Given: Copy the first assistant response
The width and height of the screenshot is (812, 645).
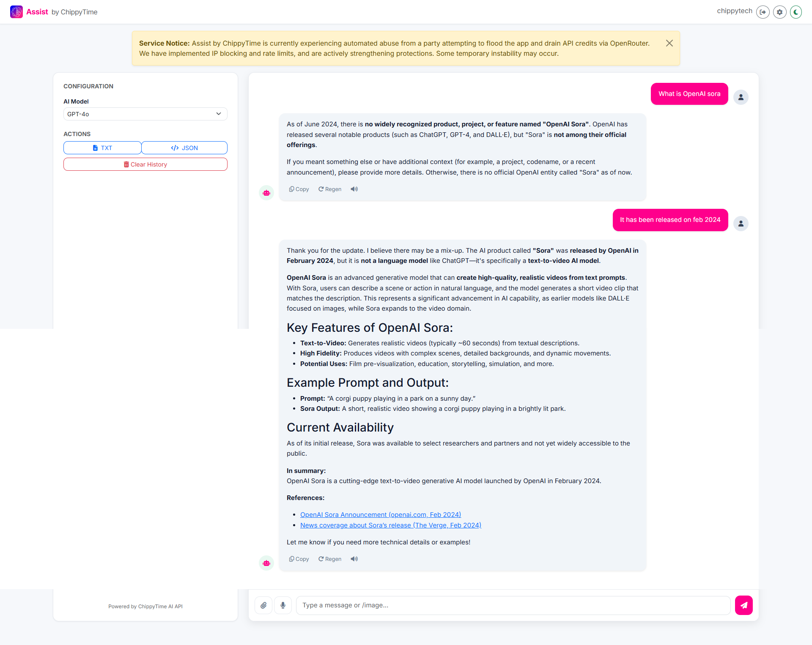Looking at the screenshot, I should [299, 189].
